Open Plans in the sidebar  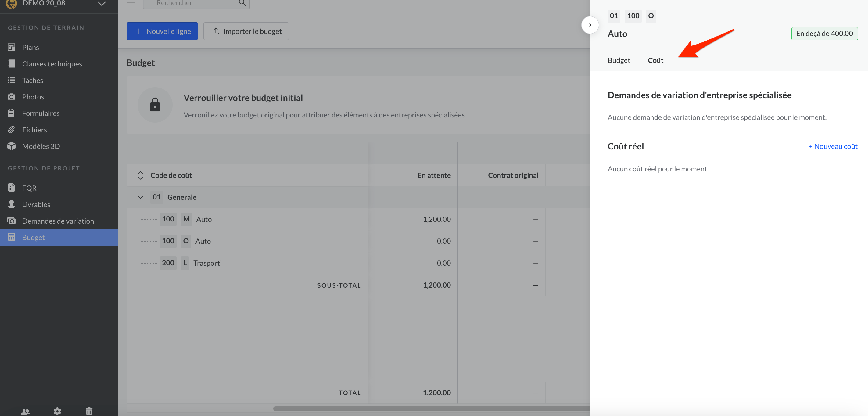(30, 48)
